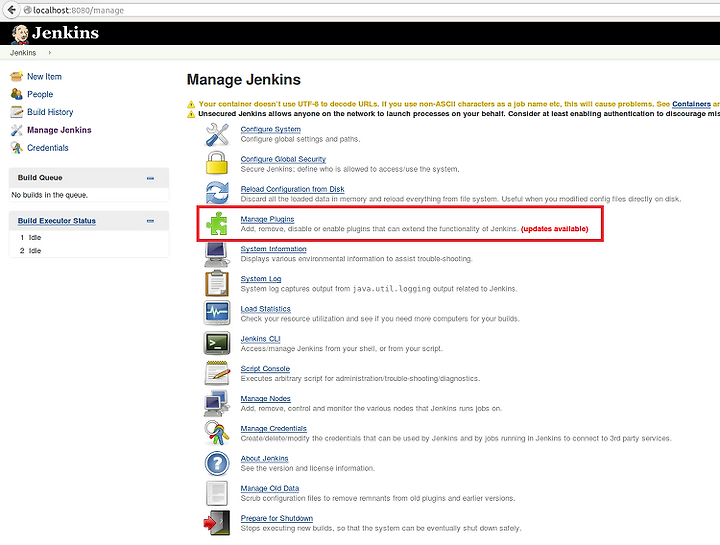Click the System Log clipboard icon

[217, 283]
